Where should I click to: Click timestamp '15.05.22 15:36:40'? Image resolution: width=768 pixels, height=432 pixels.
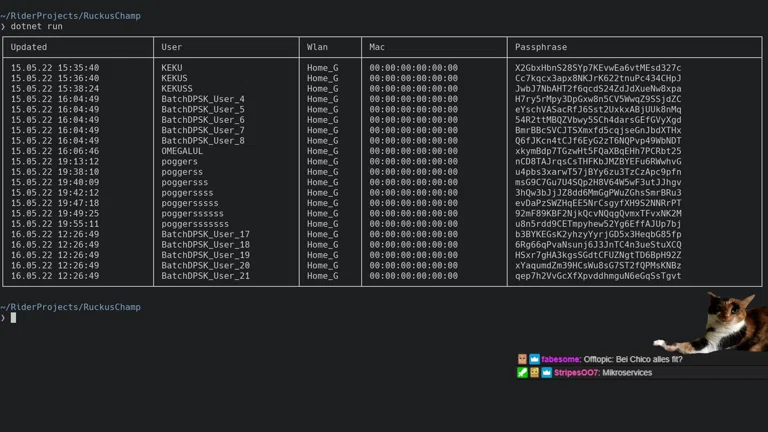(55, 78)
